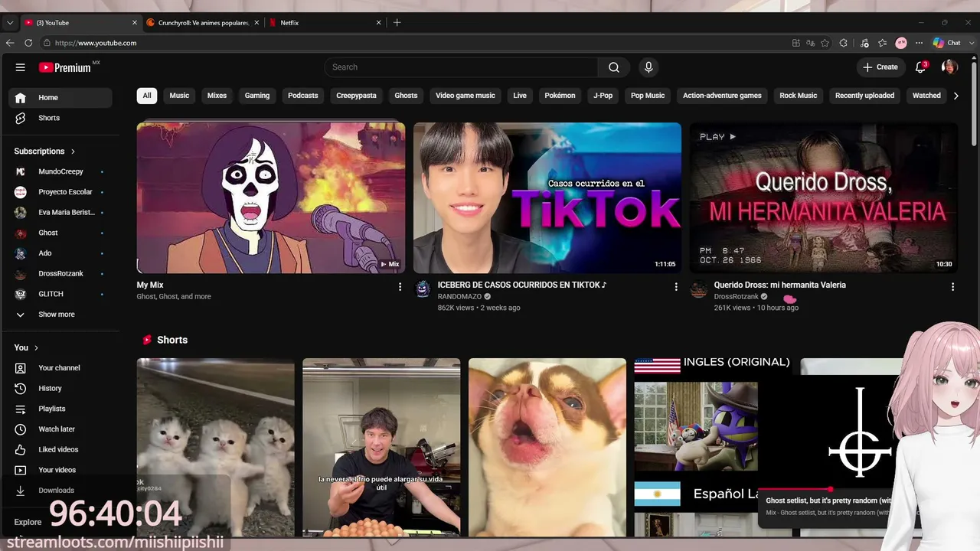Select the Creepypasta filter chip

(x=356, y=96)
